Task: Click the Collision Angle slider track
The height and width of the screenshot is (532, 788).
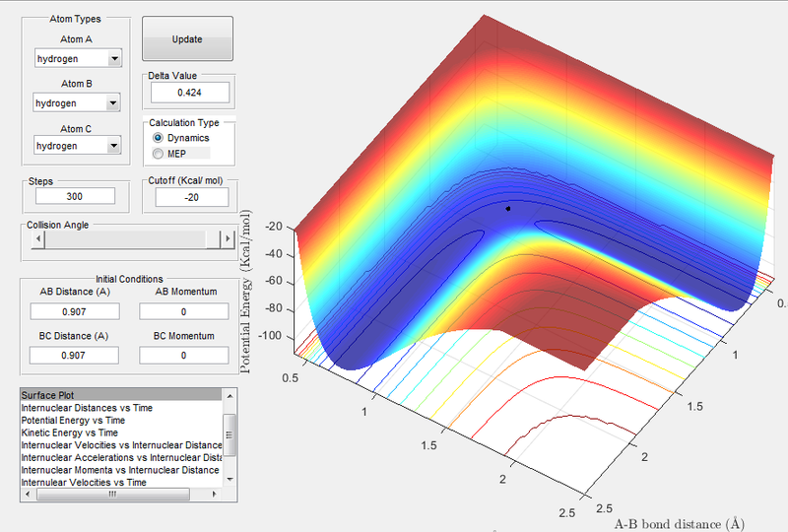Action: tap(123, 238)
